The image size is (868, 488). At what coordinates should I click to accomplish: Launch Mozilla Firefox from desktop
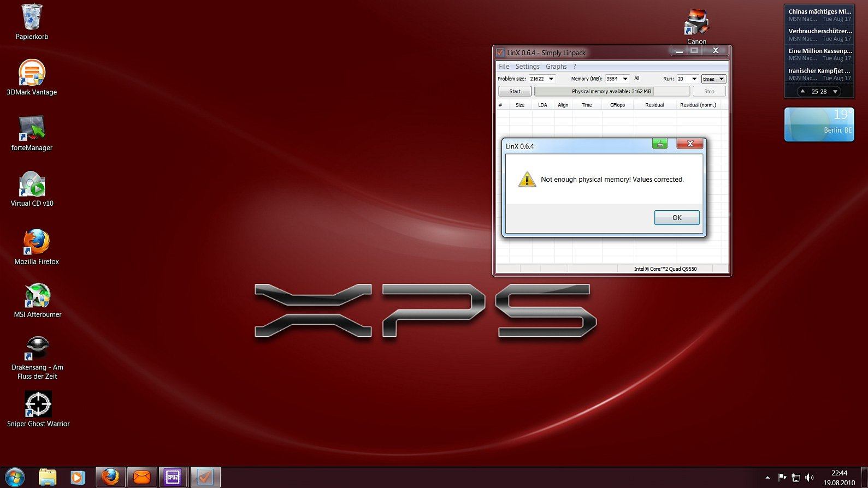[x=37, y=247]
